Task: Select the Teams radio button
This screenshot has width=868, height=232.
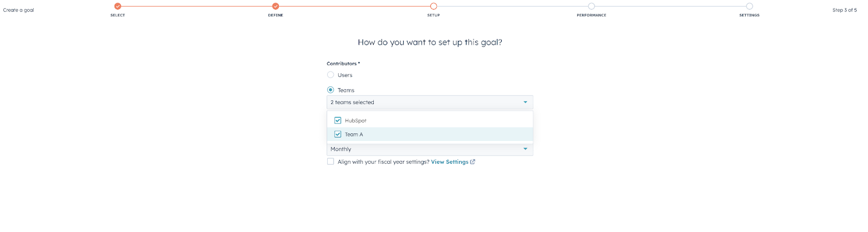Action: click(330, 90)
